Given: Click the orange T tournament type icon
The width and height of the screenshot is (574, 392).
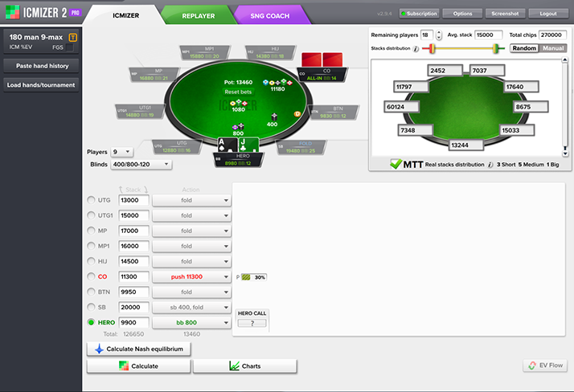Looking at the screenshot, I should pos(73,37).
